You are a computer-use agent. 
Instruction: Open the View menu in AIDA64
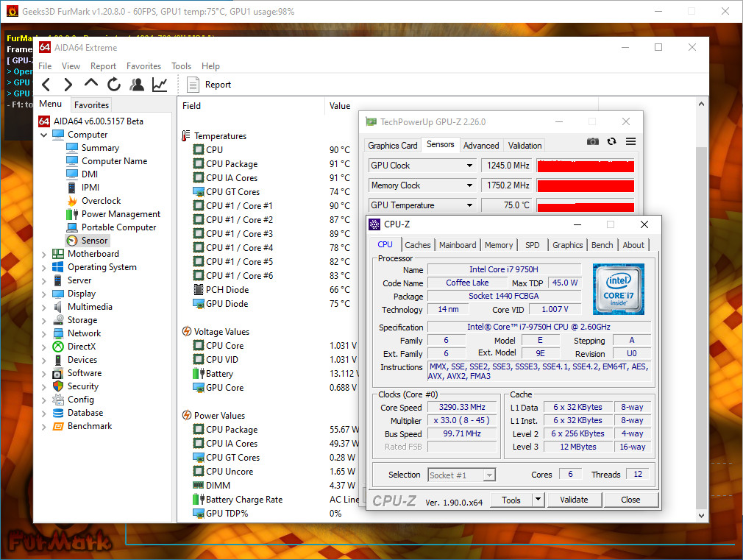click(x=71, y=66)
